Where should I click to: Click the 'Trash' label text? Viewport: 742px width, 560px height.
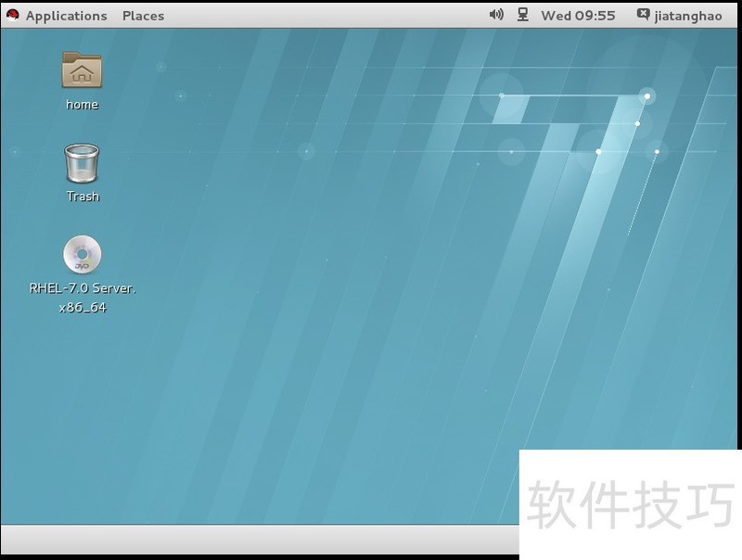click(83, 197)
